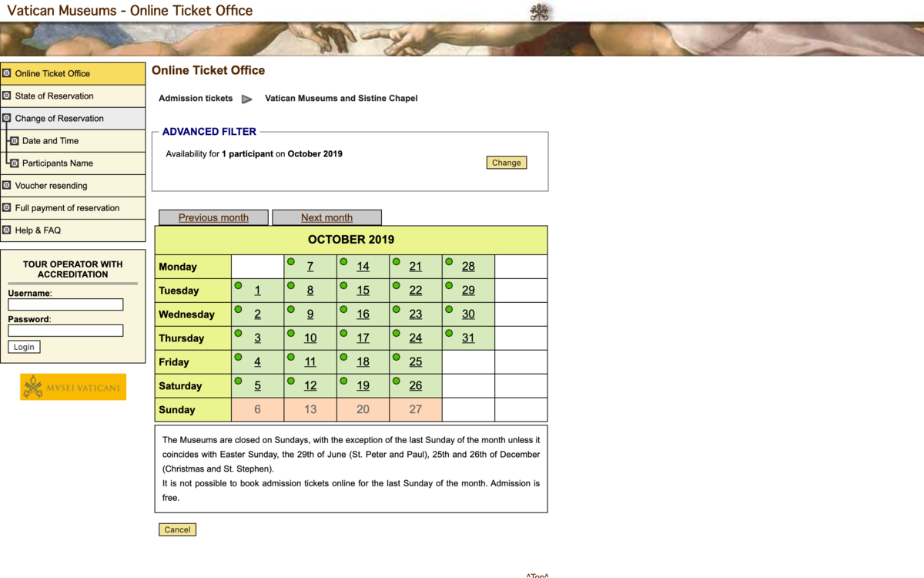Click the green availability dot for October 28
The image size is (924, 578).
point(449,262)
